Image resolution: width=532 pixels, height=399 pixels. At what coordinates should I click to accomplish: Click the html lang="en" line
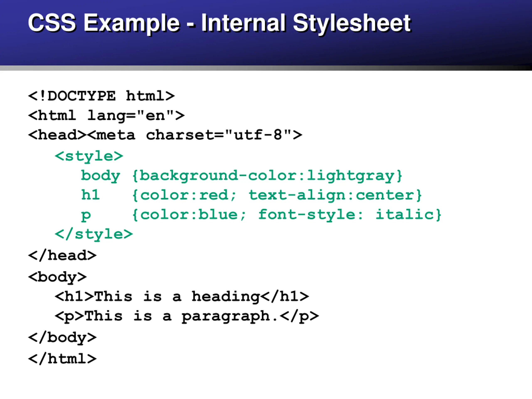[106, 116]
